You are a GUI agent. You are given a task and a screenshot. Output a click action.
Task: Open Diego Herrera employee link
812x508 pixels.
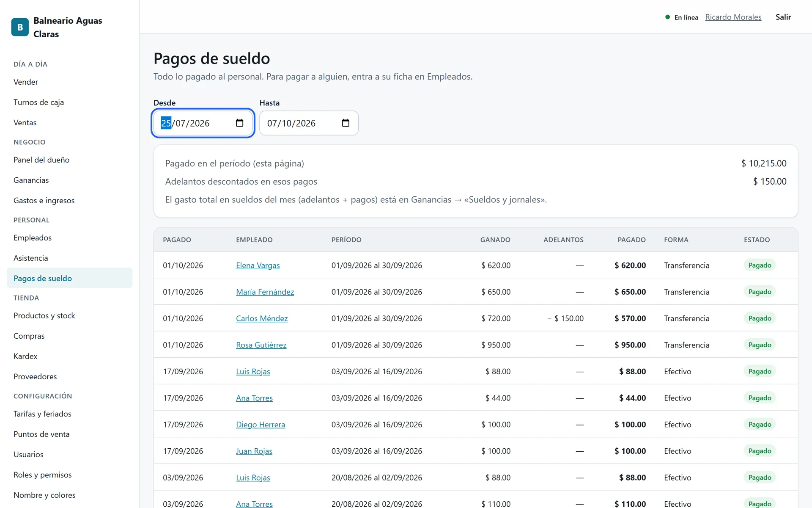coord(261,425)
